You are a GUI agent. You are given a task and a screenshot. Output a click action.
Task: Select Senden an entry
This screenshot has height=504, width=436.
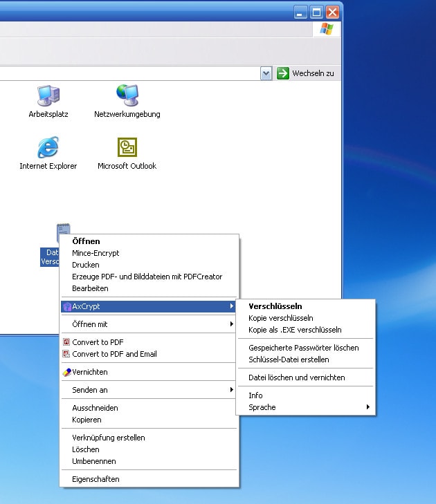[148, 390]
